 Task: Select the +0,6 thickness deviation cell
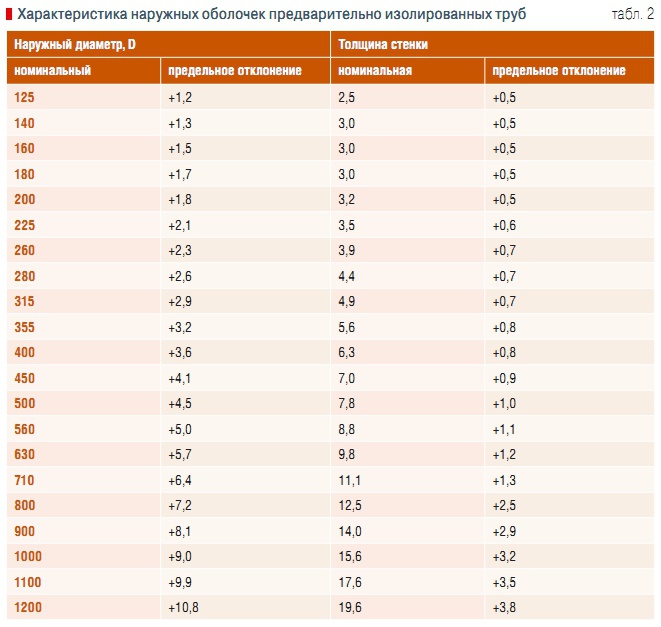click(x=505, y=225)
